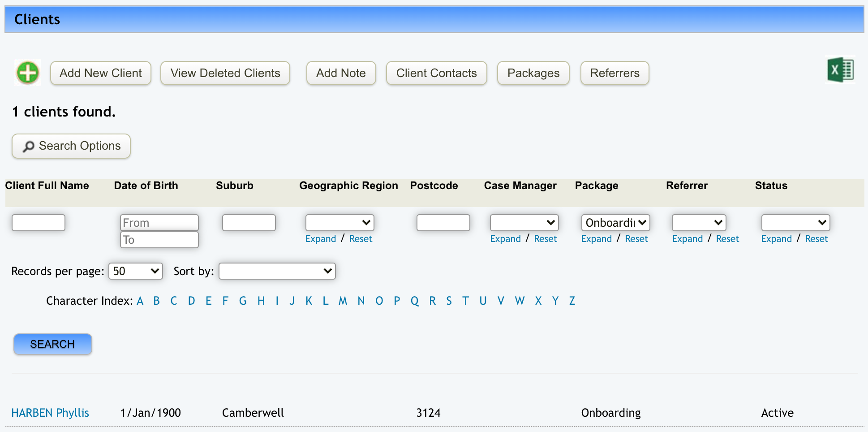Image resolution: width=868 pixels, height=432 pixels.
Task: Click the green plus add icon
Action: click(x=28, y=73)
